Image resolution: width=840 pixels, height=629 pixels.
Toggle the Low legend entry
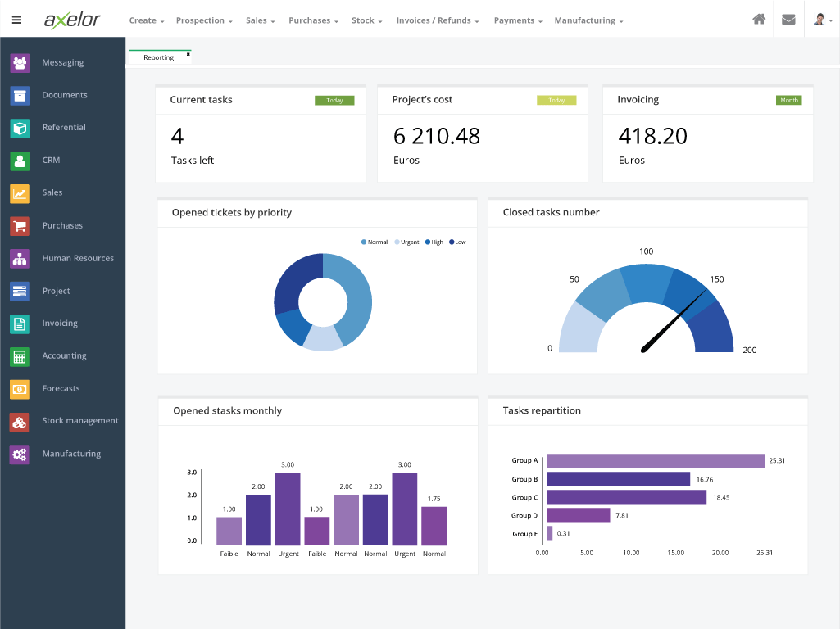pos(457,242)
